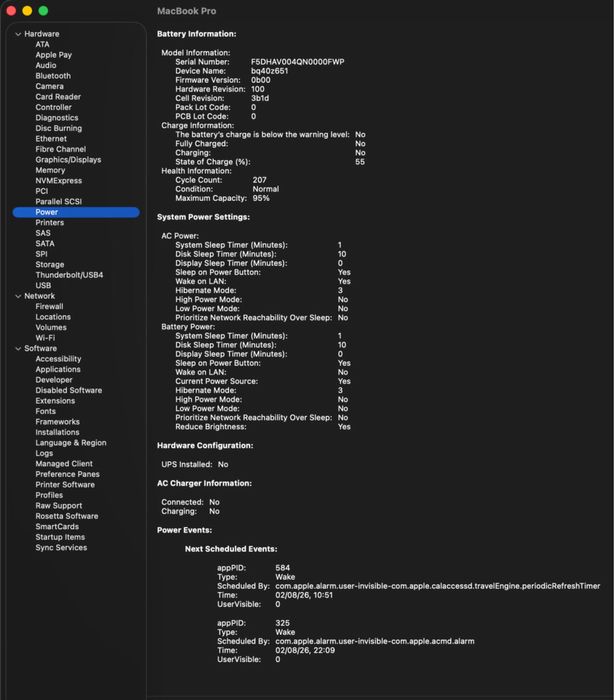Select Ethernet under Hardware

(51, 139)
